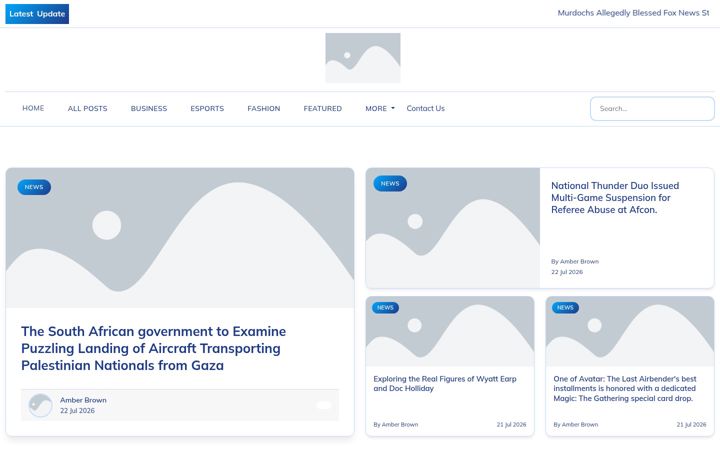Click Amber Brown avatar on the featured article
The image size is (720, 450).
pos(40,405)
